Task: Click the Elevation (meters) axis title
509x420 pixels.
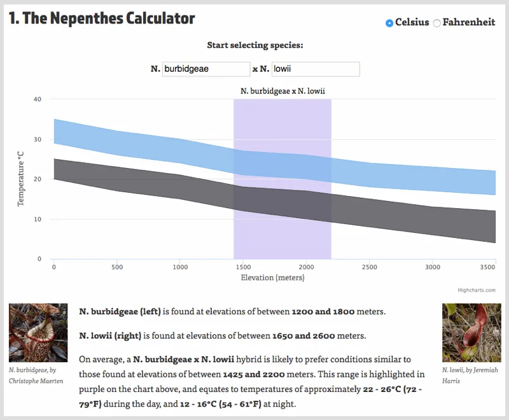Action: pos(272,277)
